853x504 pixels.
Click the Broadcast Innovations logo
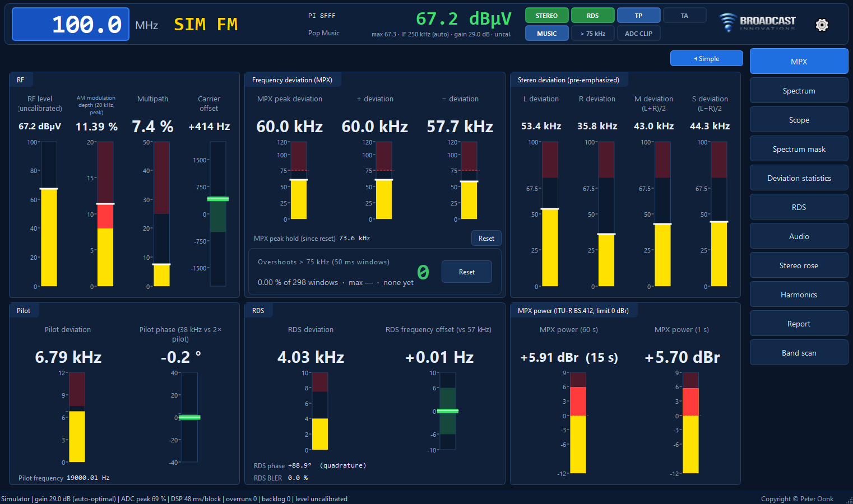[758, 22]
